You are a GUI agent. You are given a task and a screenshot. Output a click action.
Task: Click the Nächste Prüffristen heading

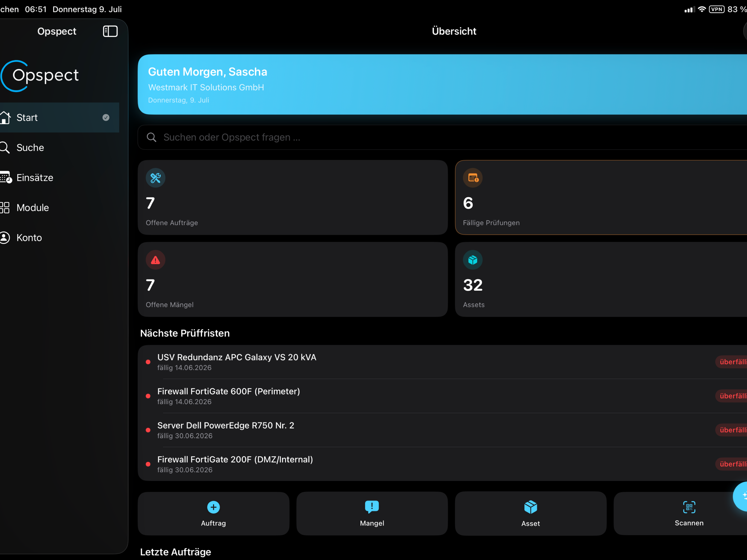pyautogui.click(x=185, y=333)
